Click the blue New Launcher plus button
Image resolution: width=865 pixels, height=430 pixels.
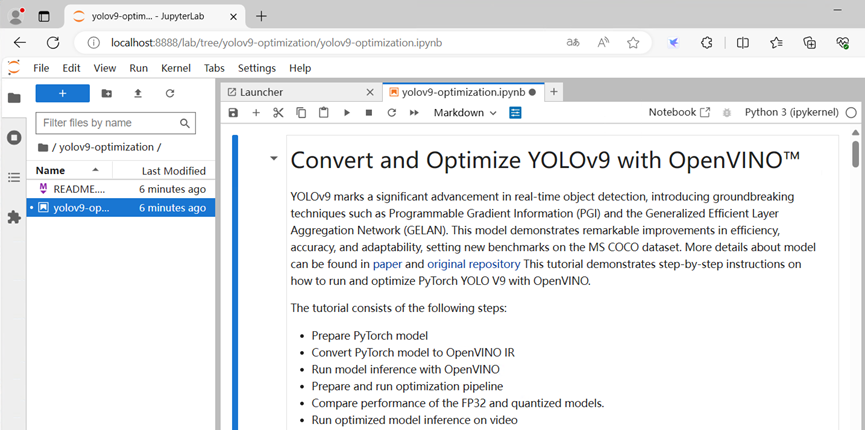click(x=62, y=93)
